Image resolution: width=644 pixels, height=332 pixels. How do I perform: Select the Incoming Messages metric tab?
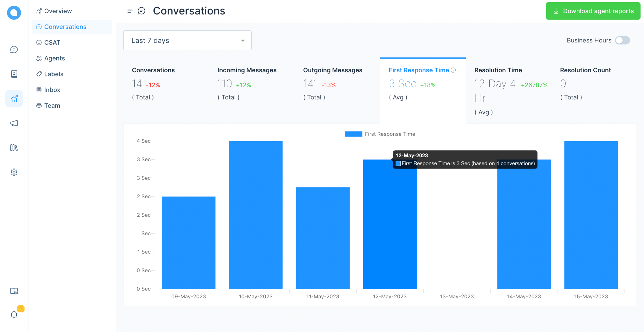coord(252,90)
